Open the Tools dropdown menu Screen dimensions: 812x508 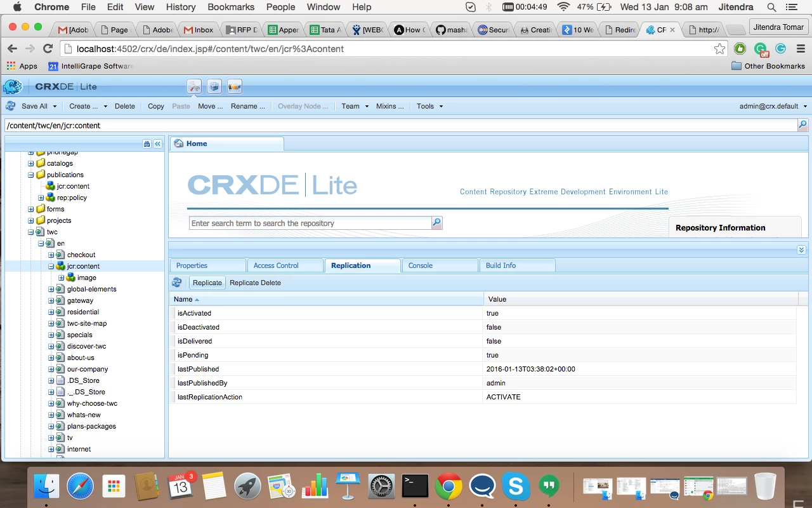[429, 106]
